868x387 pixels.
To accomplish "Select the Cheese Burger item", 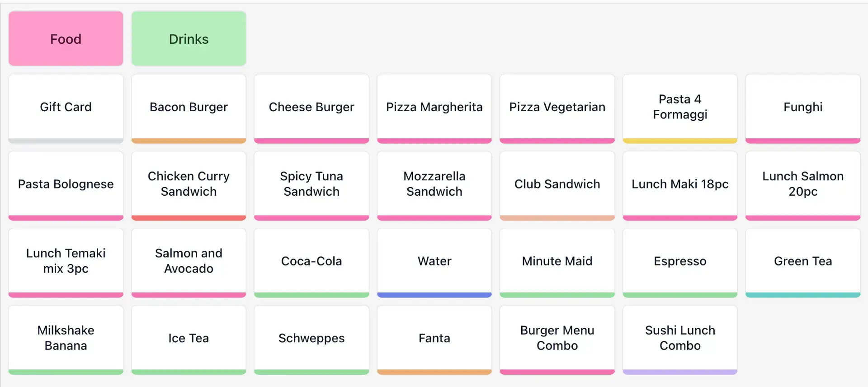I will (x=311, y=108).
